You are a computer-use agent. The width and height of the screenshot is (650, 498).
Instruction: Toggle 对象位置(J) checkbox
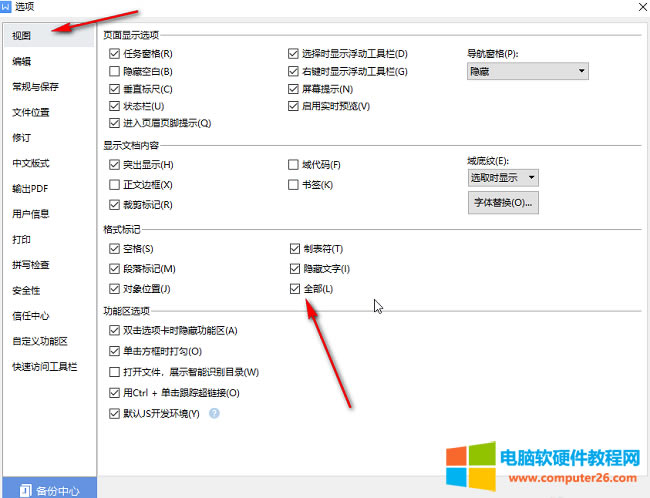coord(114,289)
